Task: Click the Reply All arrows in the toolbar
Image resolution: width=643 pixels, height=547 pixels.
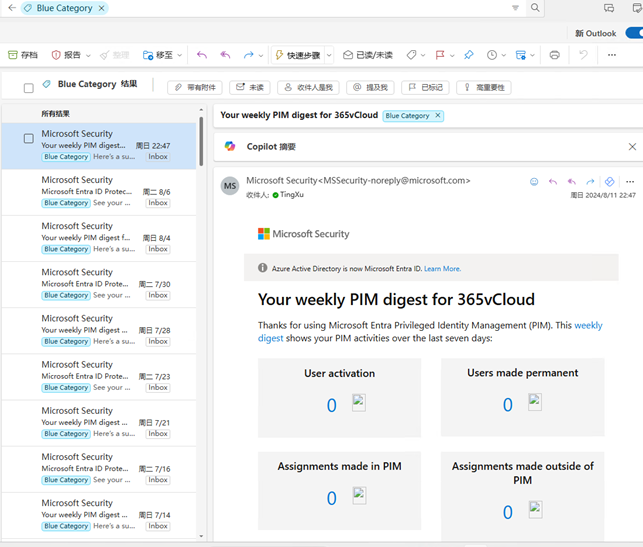Action: coord(225,55)
